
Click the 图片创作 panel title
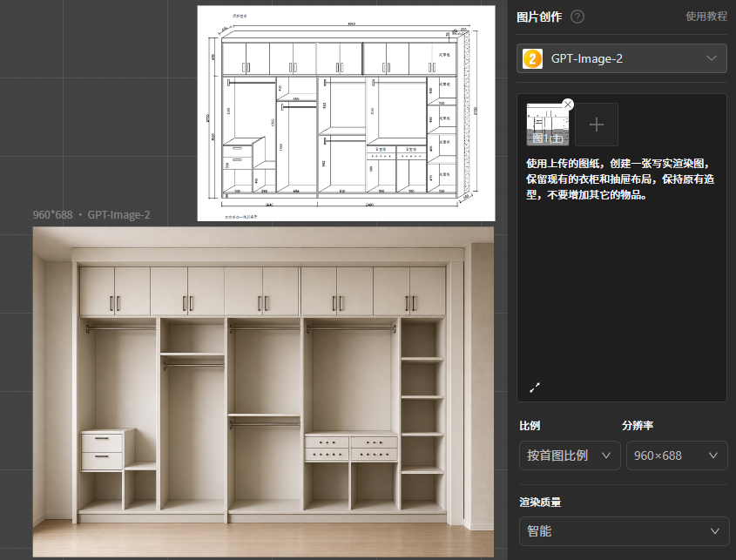539,17
